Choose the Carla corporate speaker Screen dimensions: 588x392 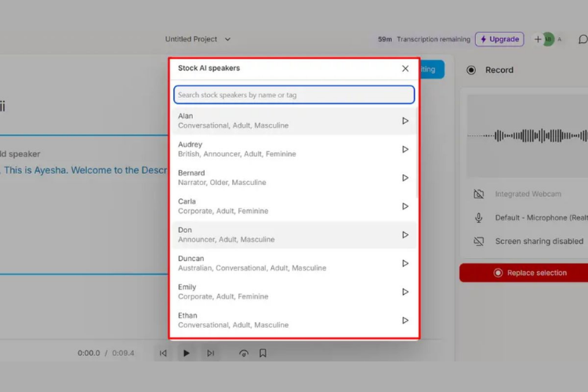point(294,206)
